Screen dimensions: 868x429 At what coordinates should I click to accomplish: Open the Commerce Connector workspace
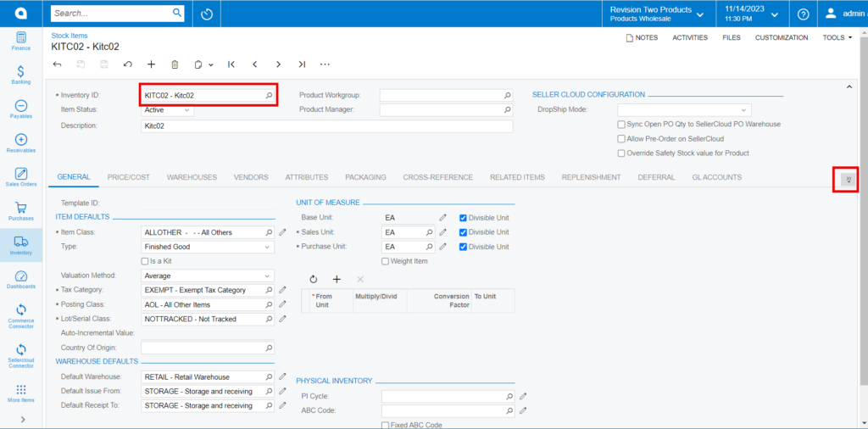(21, 317)
